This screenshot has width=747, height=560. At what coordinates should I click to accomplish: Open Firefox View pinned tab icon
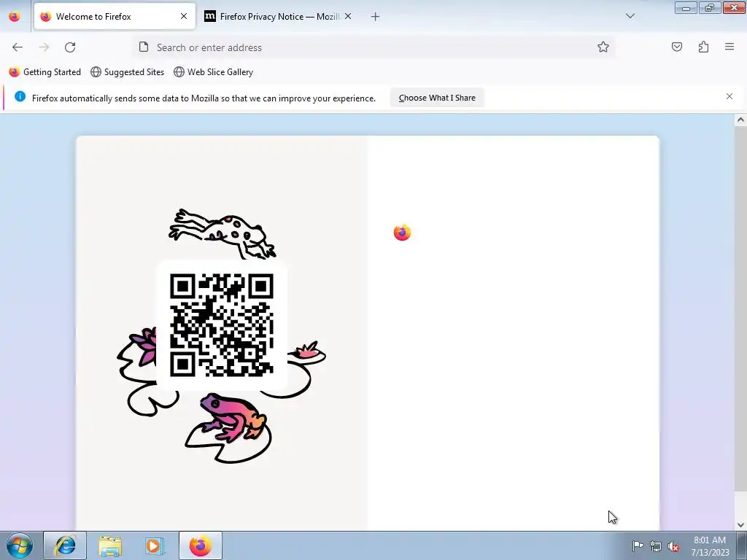[15, 17]
